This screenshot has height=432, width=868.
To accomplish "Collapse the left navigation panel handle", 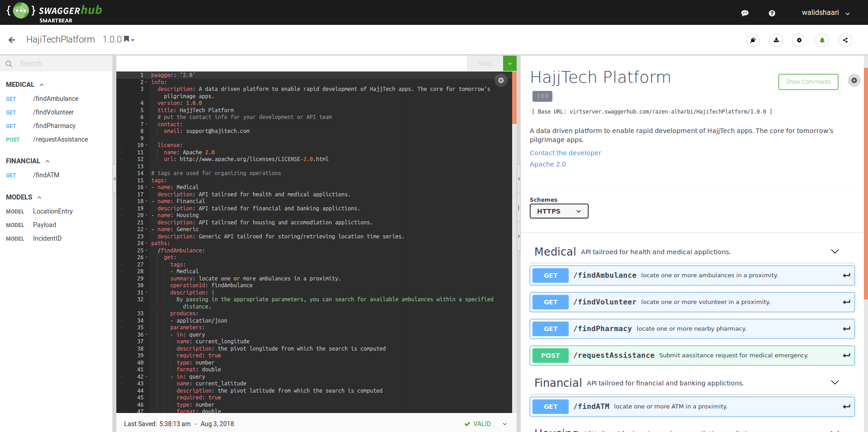I will click(114, 179).
